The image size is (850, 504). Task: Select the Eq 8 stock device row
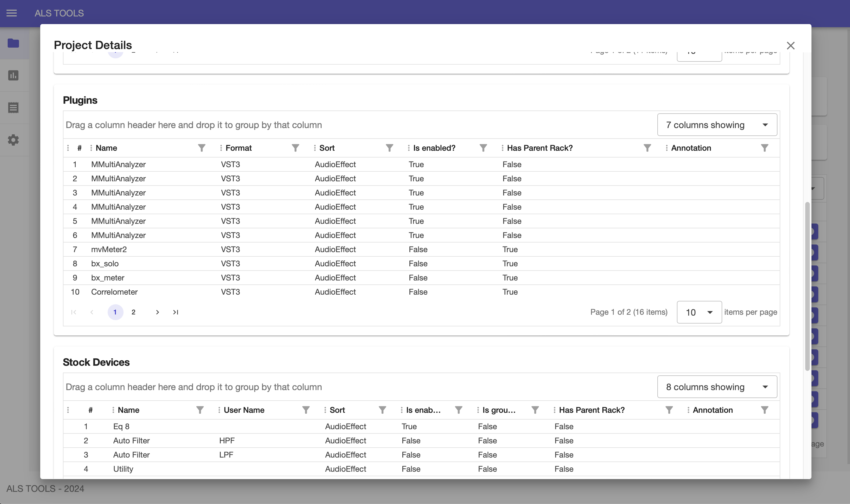(421, 427)
